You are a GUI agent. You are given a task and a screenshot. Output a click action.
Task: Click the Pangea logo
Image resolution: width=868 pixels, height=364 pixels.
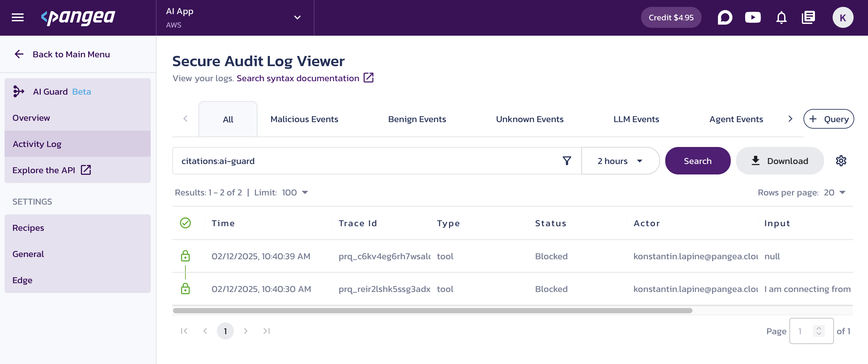coord(78,17)
